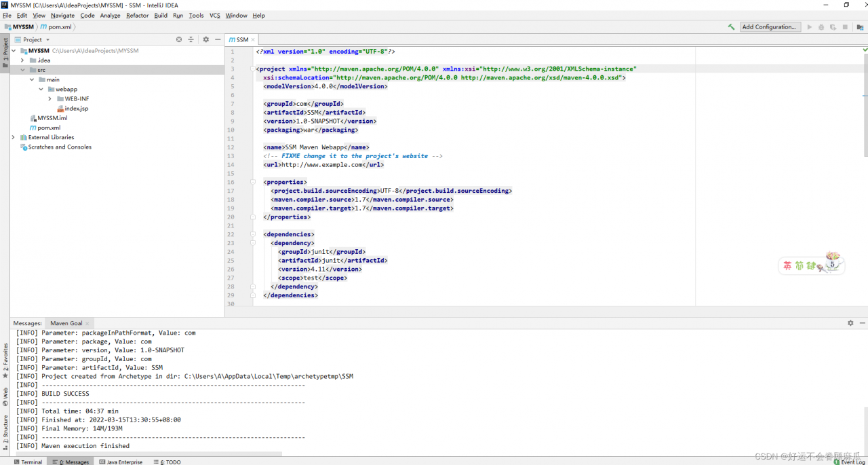Toggle the 1: Project tool window stripe button
This screenshot has width=868, height=465.
click(5, 51)
